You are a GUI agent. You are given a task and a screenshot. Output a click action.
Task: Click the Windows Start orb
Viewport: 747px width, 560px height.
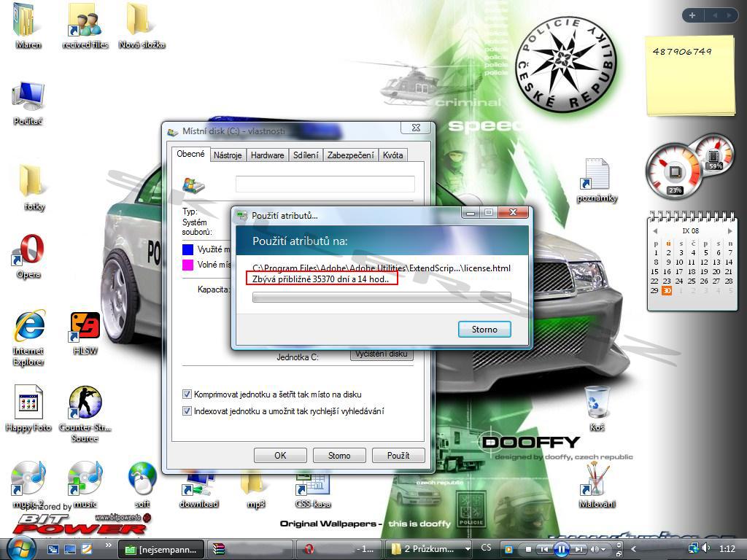[x=20, y=548]
